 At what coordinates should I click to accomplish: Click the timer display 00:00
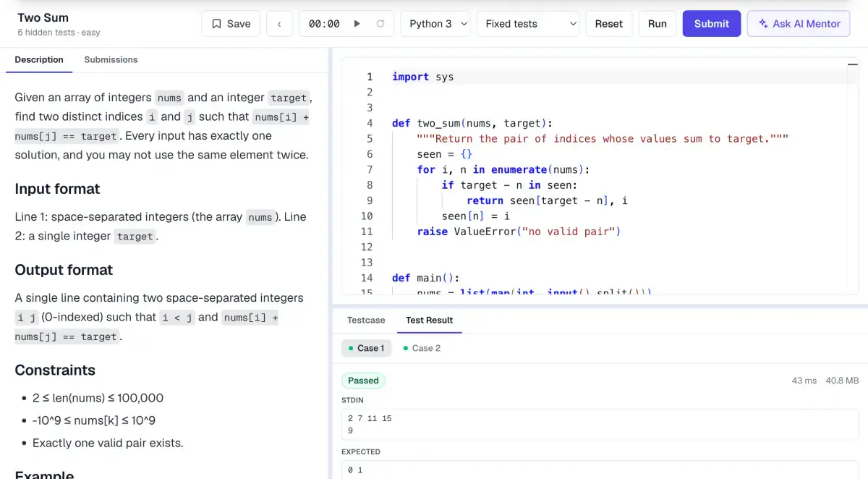pos(324,24)
